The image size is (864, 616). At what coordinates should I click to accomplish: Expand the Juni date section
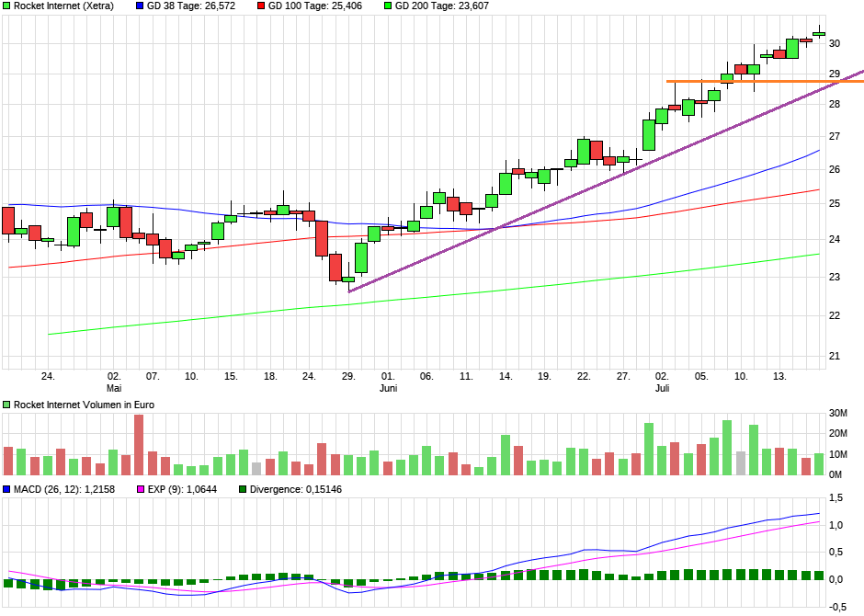387,387
